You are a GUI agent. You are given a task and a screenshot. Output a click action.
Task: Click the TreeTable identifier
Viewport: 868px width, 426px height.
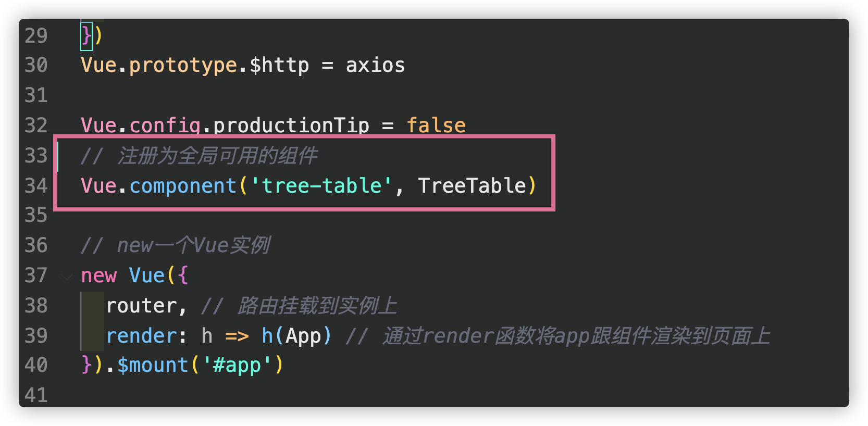tap(472, 186)
